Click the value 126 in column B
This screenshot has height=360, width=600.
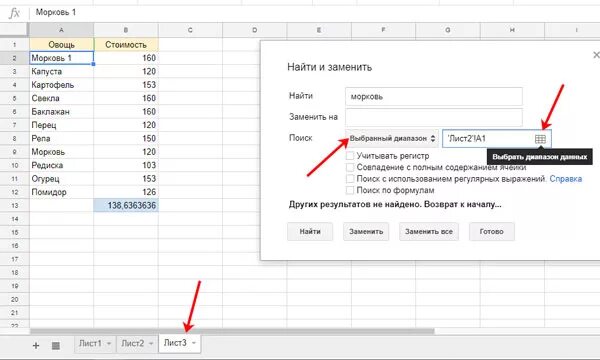click(126, 192)
